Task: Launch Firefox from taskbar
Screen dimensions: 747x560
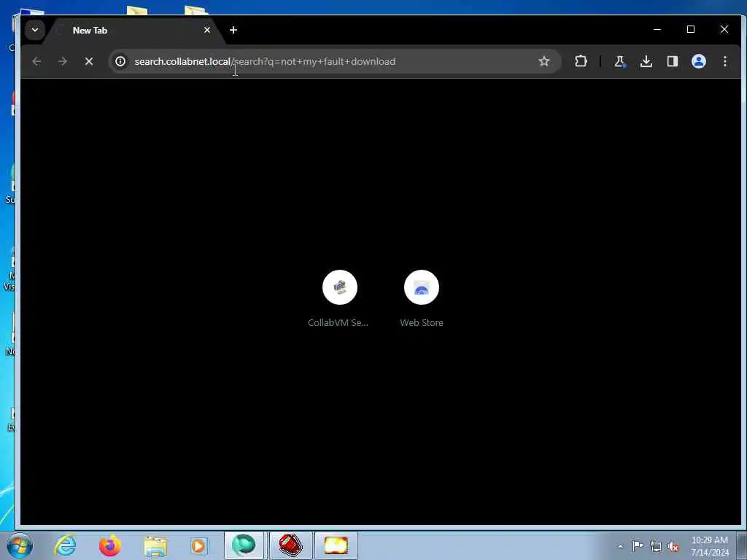Action: pyautogui.click(x=110, y=545)
